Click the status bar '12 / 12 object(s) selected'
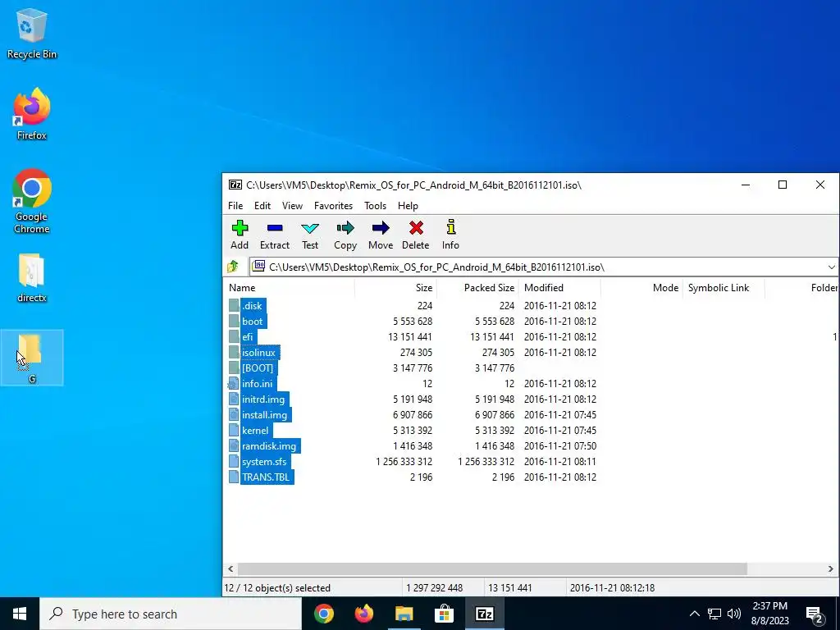This screenshot has height=630, width=840. [277, 588]
